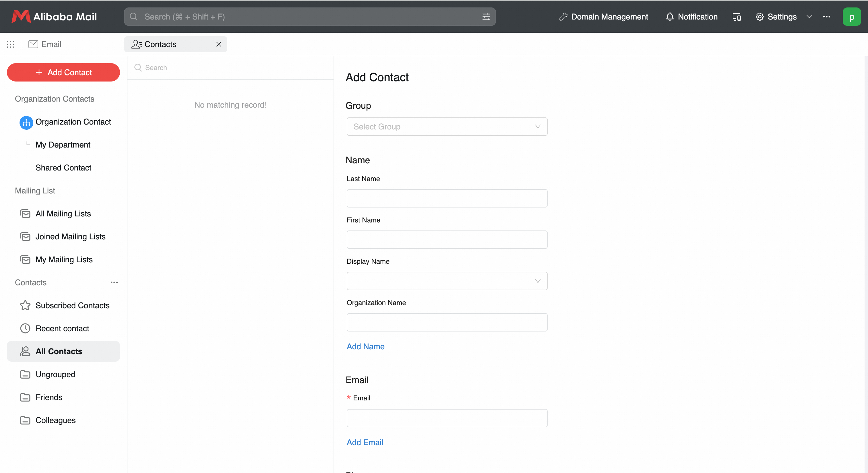
Task: Open the Display Name dropdown
Action: [447, 281]
